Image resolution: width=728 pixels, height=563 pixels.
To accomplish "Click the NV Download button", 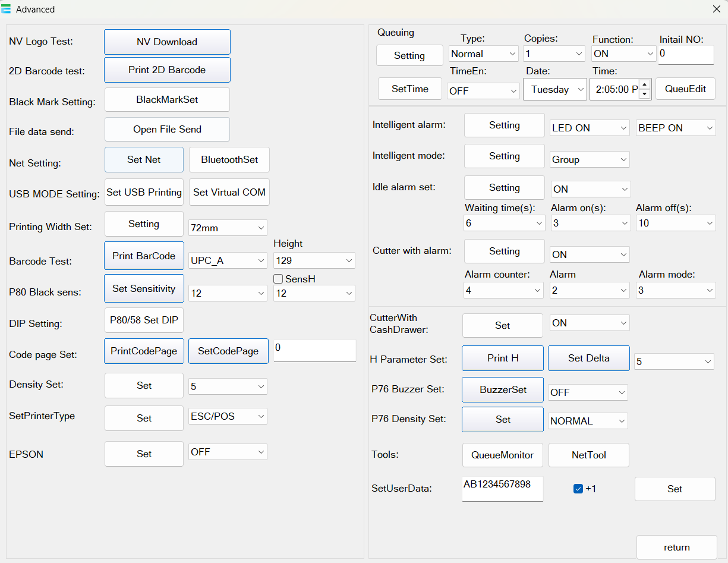I will [167, 42].
